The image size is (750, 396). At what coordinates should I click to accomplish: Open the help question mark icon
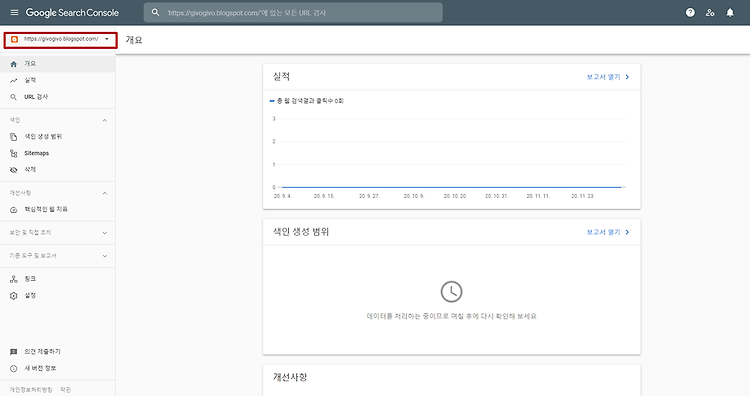point(690,12)
